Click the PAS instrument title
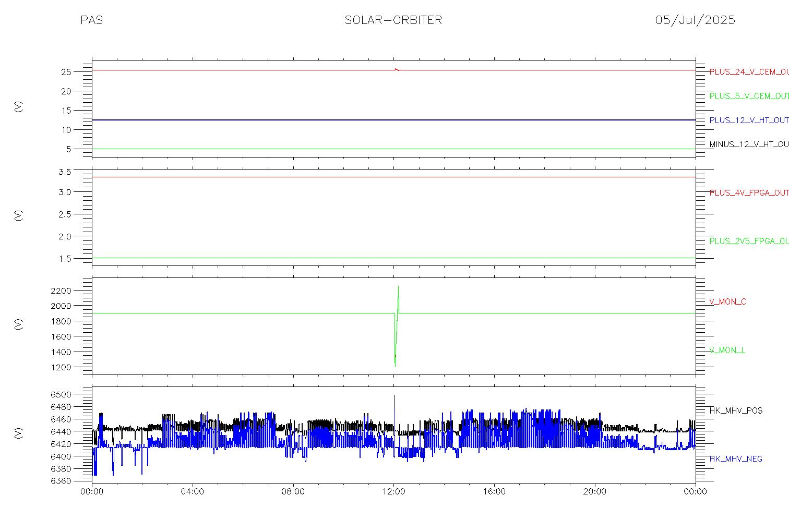 tap(91, 20)
